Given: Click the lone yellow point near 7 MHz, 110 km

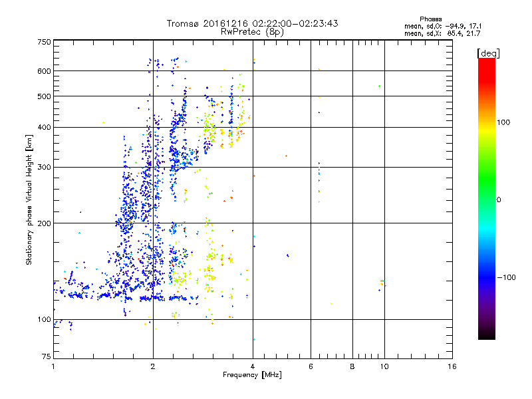Looking at the screenshot, I should 331,304.
